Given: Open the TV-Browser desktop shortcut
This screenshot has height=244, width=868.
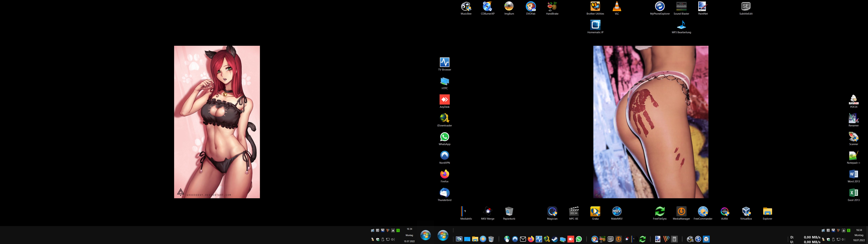Looking at the screenshot, I should (x=445, y=64).
